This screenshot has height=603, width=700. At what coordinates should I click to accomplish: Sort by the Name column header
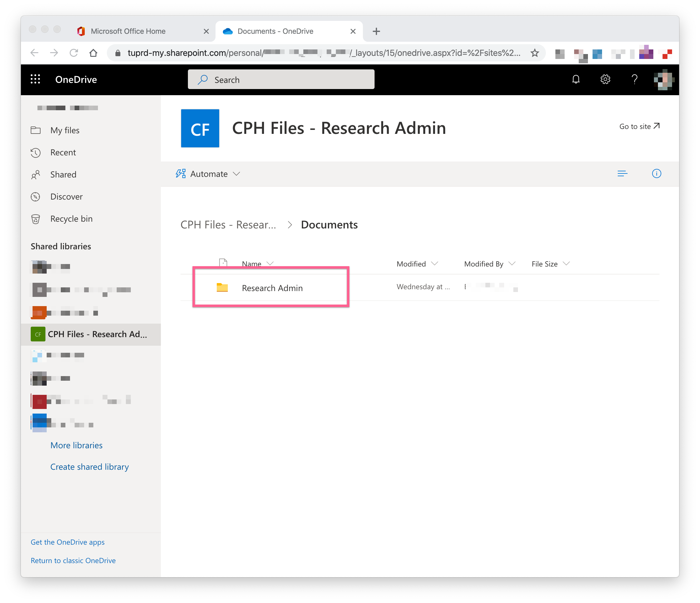(x=252, y=264)
